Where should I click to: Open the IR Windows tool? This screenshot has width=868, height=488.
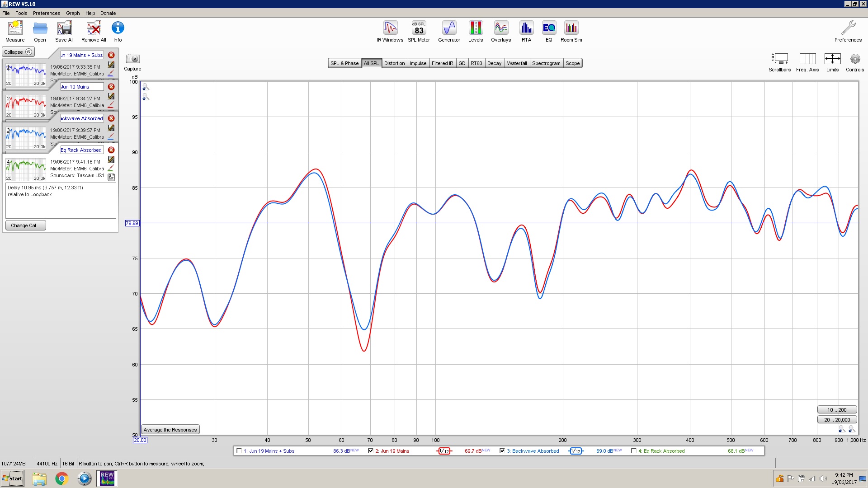(390, 32)
